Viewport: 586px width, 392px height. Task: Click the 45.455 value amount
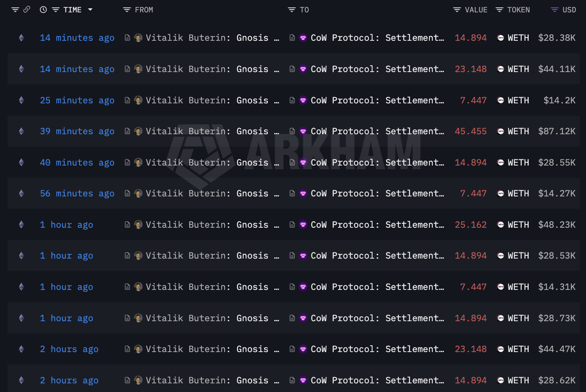[471, 131]
